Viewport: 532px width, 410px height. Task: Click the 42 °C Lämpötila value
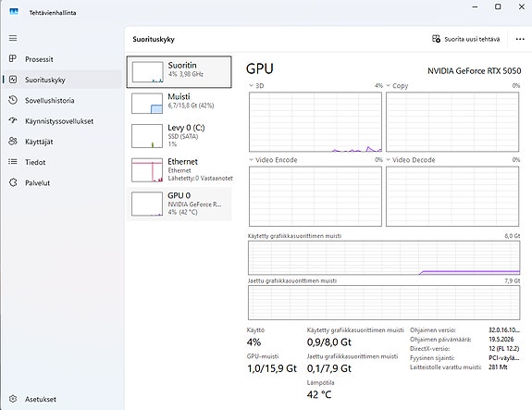pyautogui.click(x=319, y=394)
